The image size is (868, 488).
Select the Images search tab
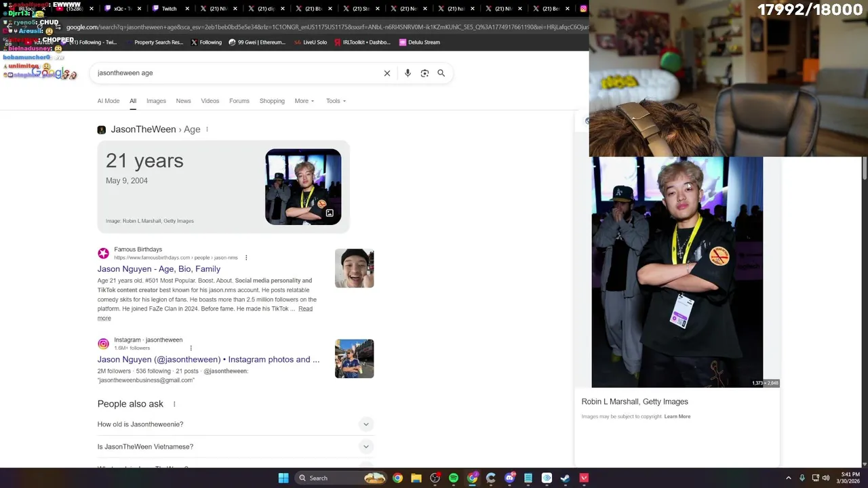[x=156, y=101]
